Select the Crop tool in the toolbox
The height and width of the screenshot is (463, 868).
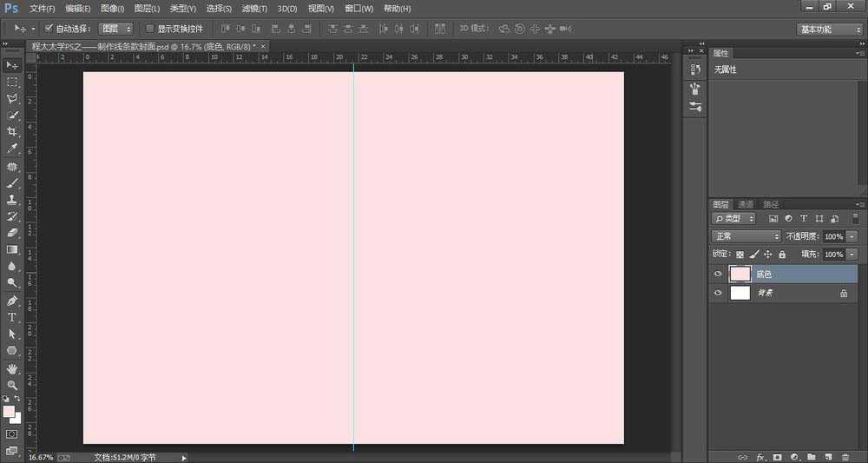click(12, 131)
